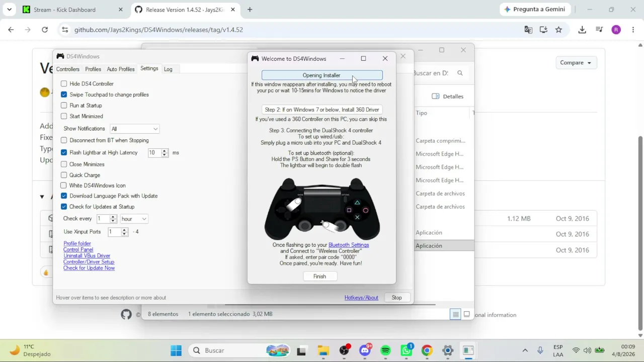Viewport: 644px width, 362px height.
Task: Toggle Swipe Touchpad to change profiles
Action: (64, 95)
